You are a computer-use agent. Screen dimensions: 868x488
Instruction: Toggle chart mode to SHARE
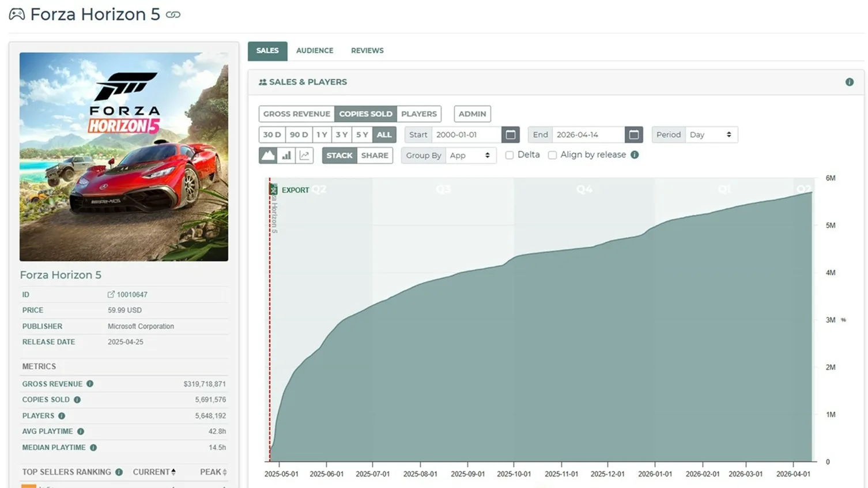[x=375, y=155]
